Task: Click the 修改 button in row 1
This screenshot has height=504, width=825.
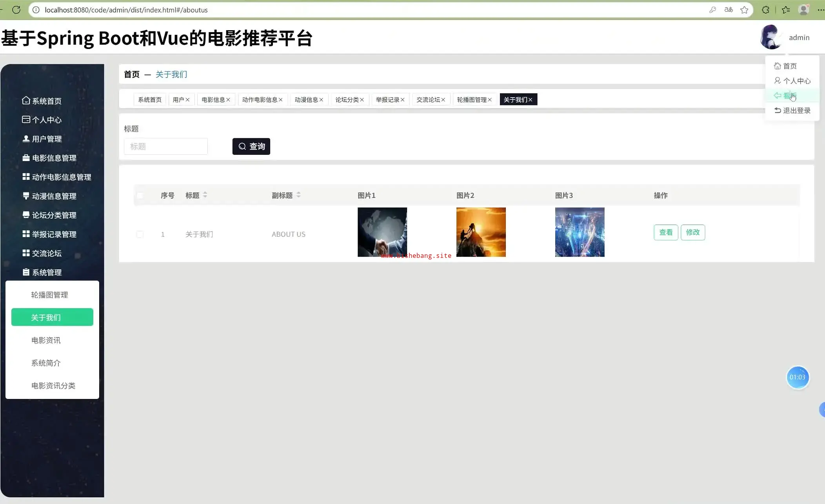Action: coord(692,232)
